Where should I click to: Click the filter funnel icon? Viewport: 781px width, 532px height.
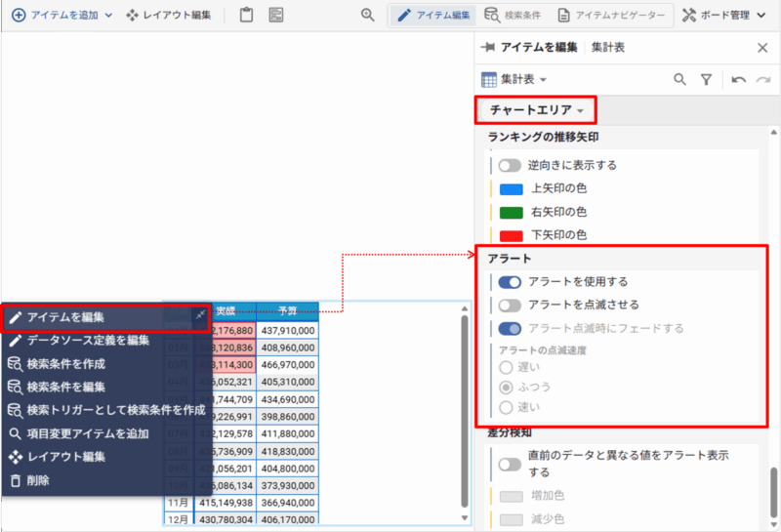coord(706,79)
